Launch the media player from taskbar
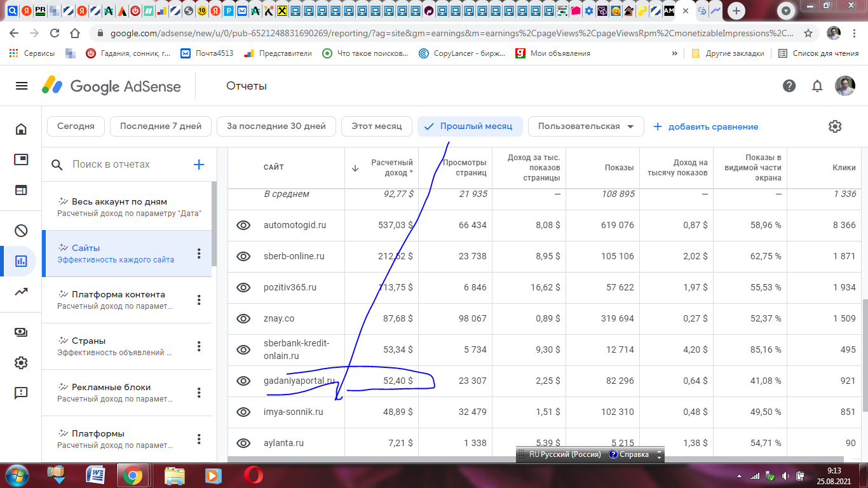Screen dimensions: 868x488 coord(213,475)
